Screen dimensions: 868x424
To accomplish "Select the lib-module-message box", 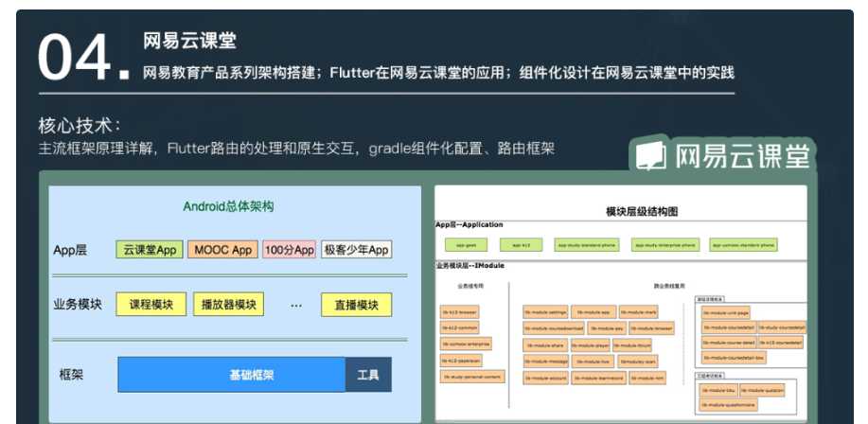I will tap(546, 361).
